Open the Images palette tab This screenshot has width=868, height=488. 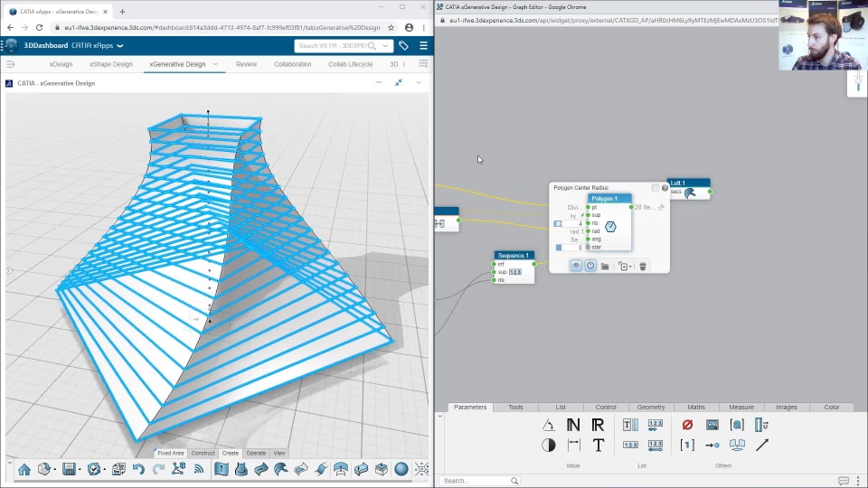[786, 408]
